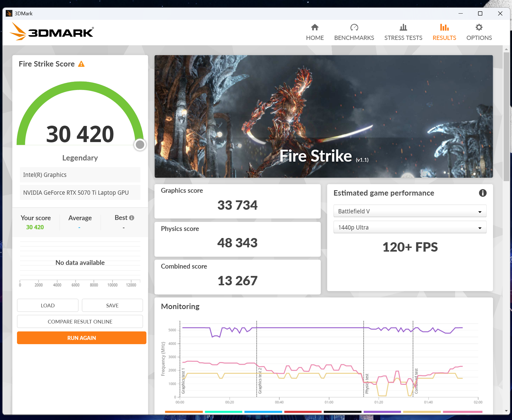Click the purple legend swatch below Monitoring
Screen dimensions: 512x420
point(382,412)
